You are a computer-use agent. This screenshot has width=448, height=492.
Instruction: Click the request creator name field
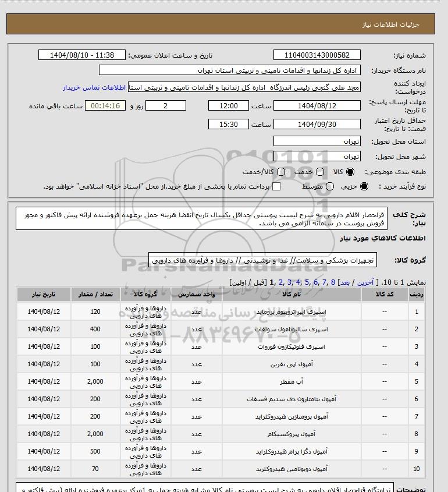244,87
